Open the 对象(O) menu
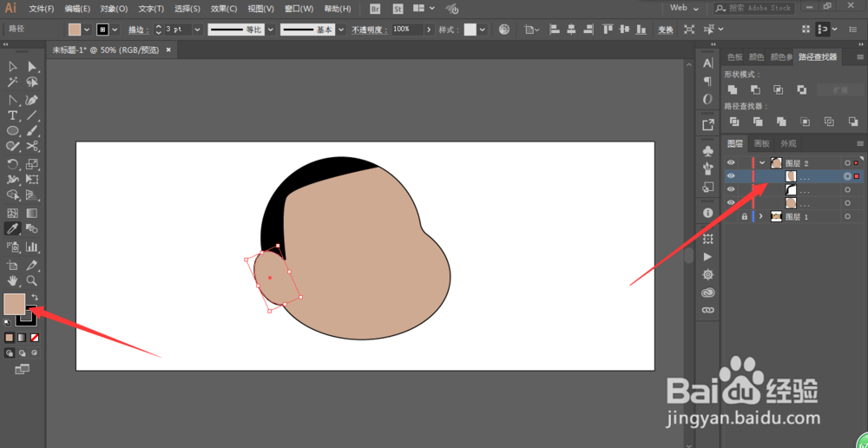Image resolution: width=868 pixels, height=448 pixels. pyautogui.click(x=114, y=9)
